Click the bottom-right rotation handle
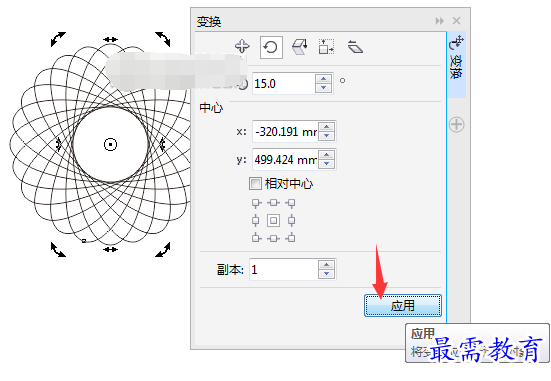The width and height of the screenshot is (551, 381). [x=163, y=250]
